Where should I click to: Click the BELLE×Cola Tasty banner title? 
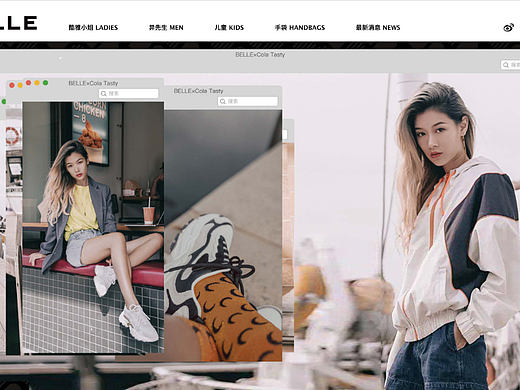click(260, 55)
